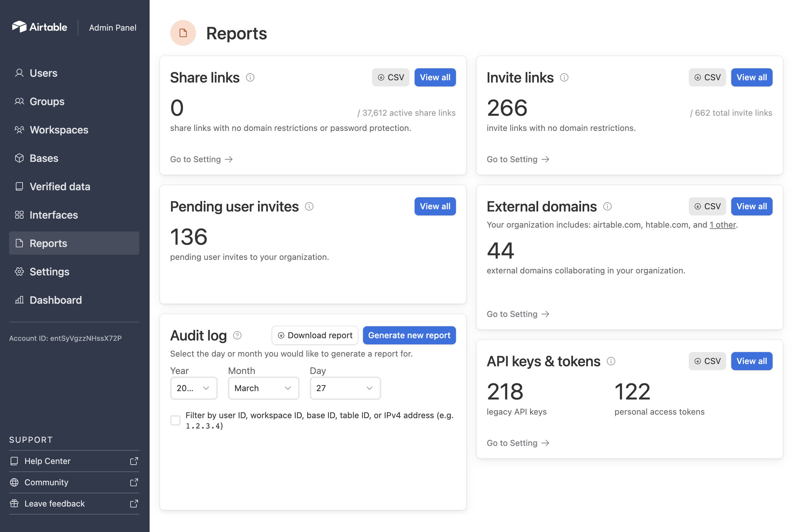This screenshot has width=799, height=532.
Task: Click Download report in Audit log
Action: (x=315, y=335)
